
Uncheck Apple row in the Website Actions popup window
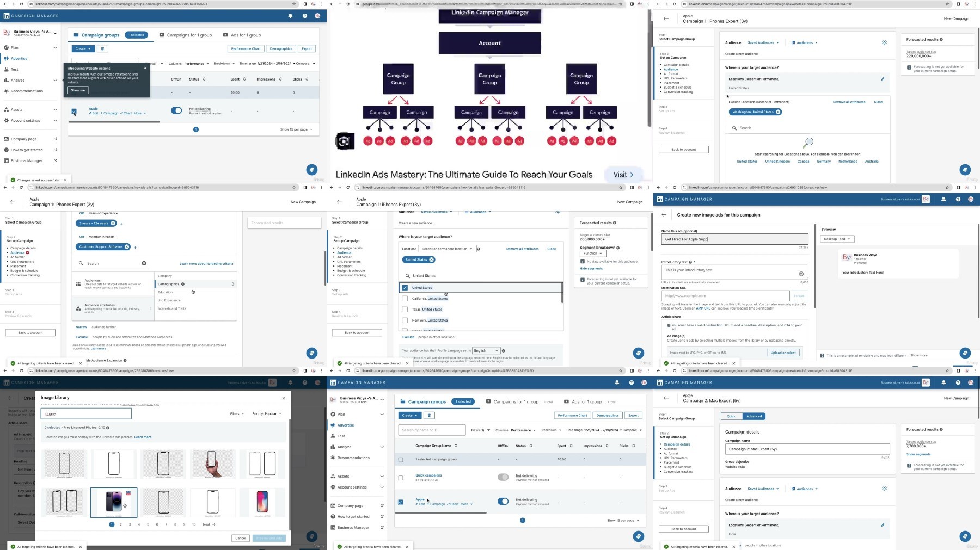(74, 112)
